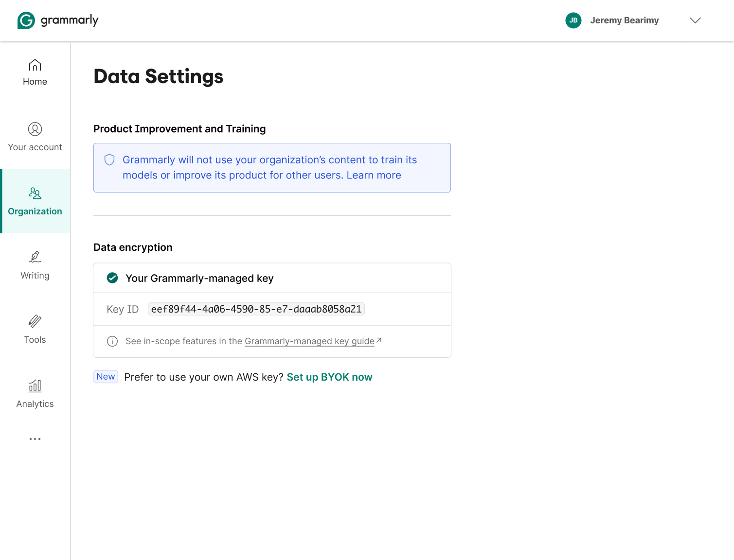Expand the Jeremy Bearimy account menu

(x=625, y=20)
